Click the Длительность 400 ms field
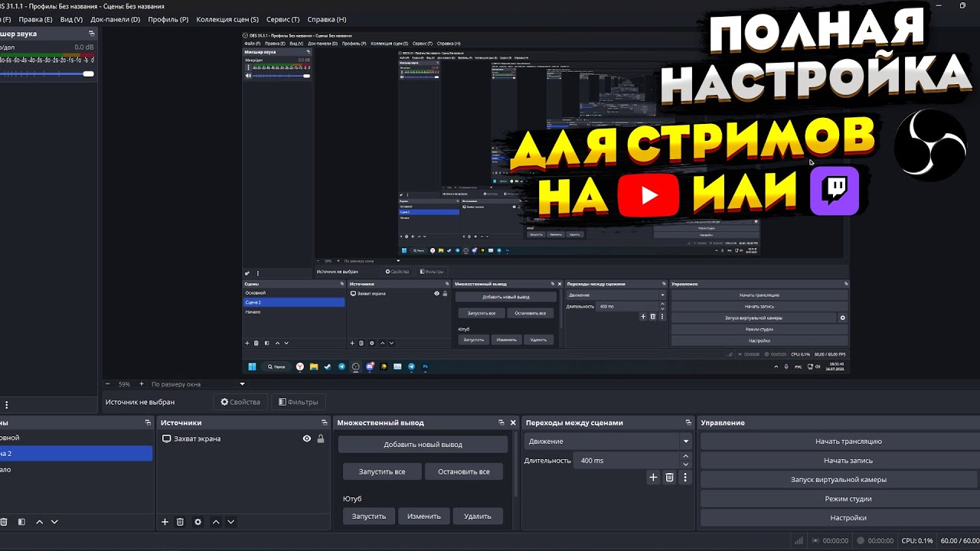Screen dimensions: 980x551 (x=627, y=461)
